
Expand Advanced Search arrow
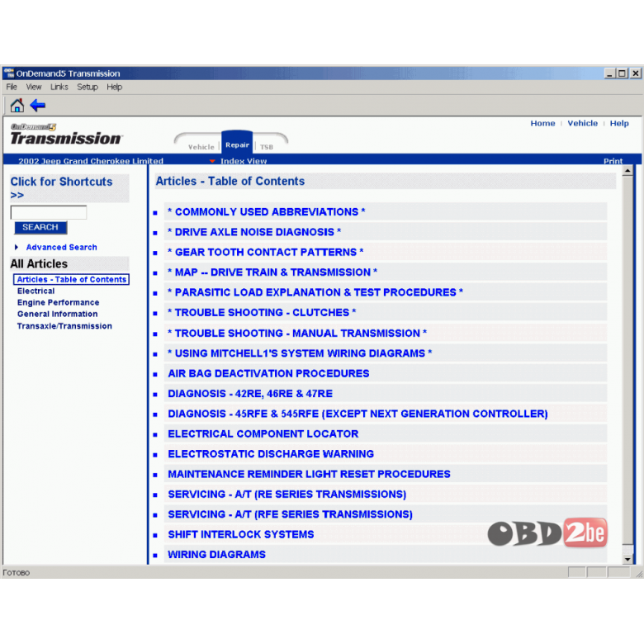click(17, 247)
